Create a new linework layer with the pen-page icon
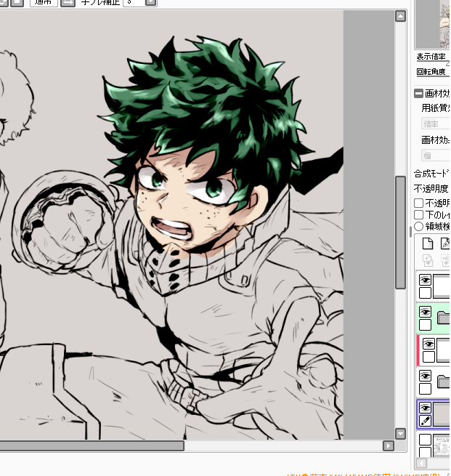The image size is (451, 476). (x=445, y=243)
